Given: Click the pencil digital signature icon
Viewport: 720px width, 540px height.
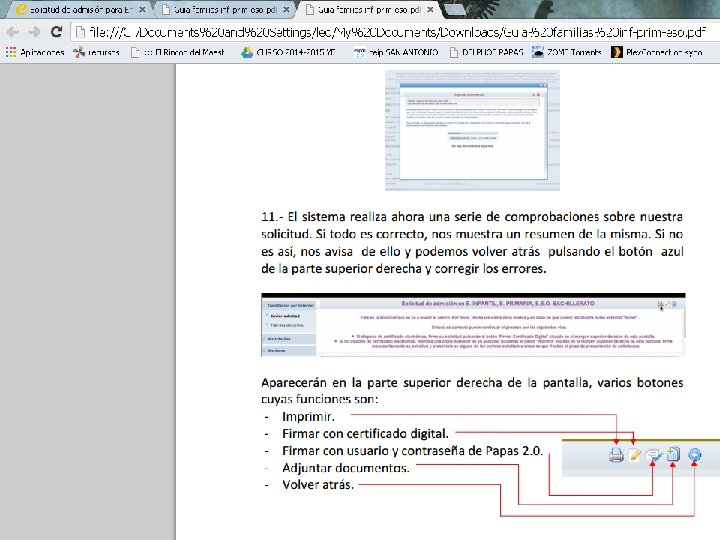Looking at the screenshot, I should [635, 455].
